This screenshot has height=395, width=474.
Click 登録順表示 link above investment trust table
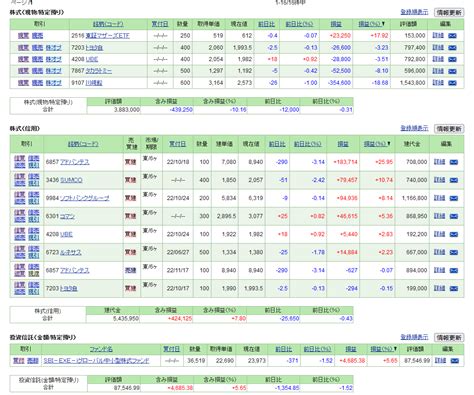(414, 337)
